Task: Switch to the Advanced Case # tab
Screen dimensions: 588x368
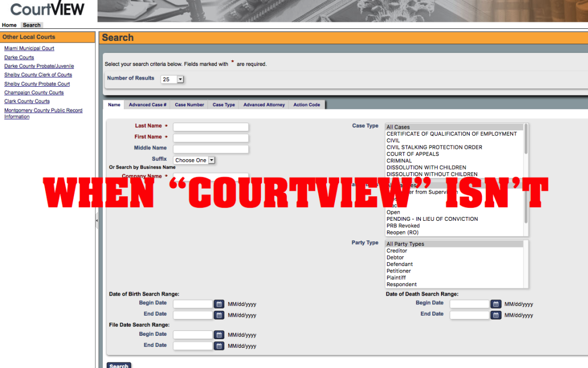Action: 148,105
